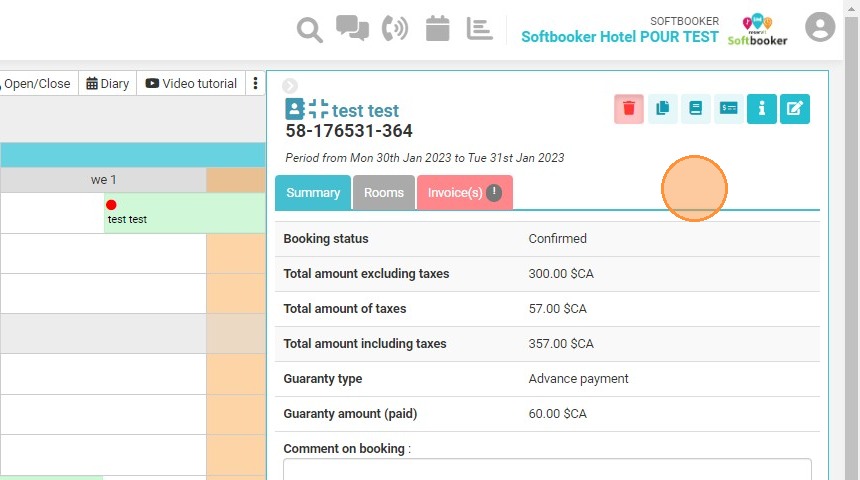Switch to the Summary tab

(313, 193)
